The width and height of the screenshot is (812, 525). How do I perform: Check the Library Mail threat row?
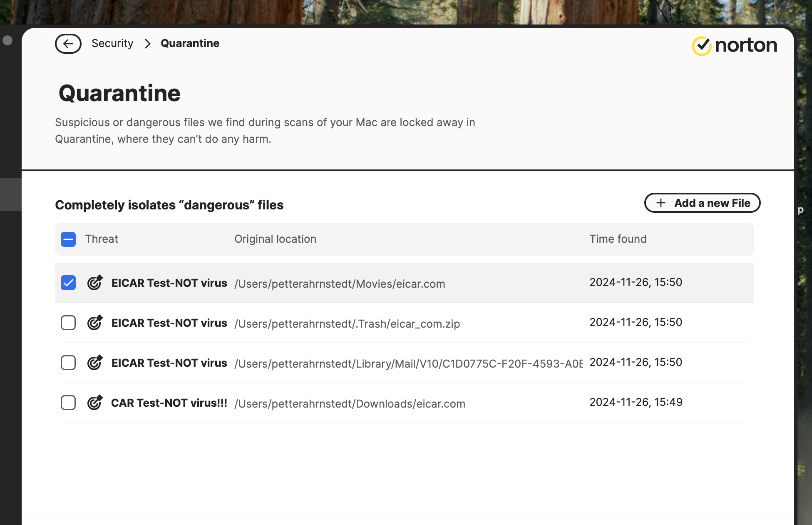[68, 363]
